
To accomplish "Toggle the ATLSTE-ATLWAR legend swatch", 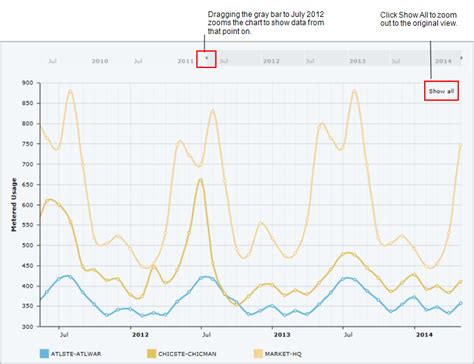I will pyautogui.click(x=44, y=354).
